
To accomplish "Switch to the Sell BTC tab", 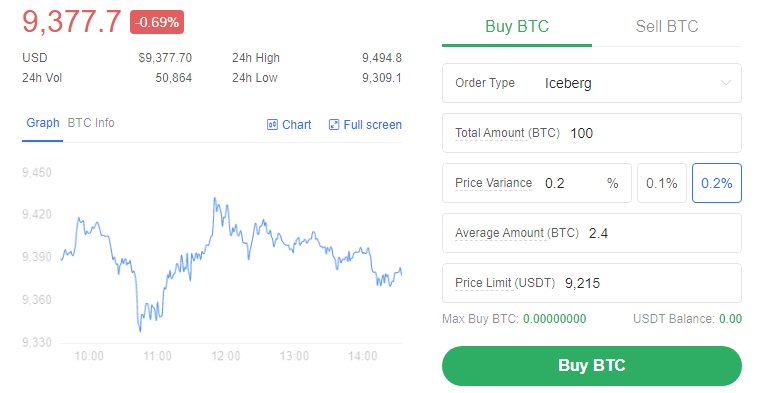I will coord(666,26).
